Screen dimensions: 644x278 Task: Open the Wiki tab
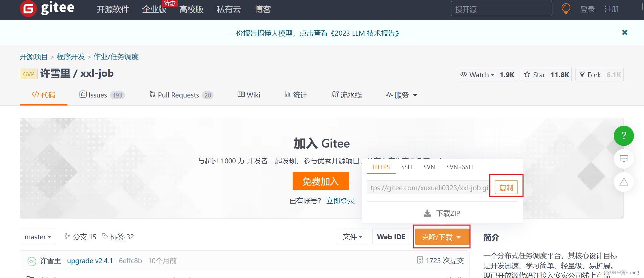click(x=249, y=95)
